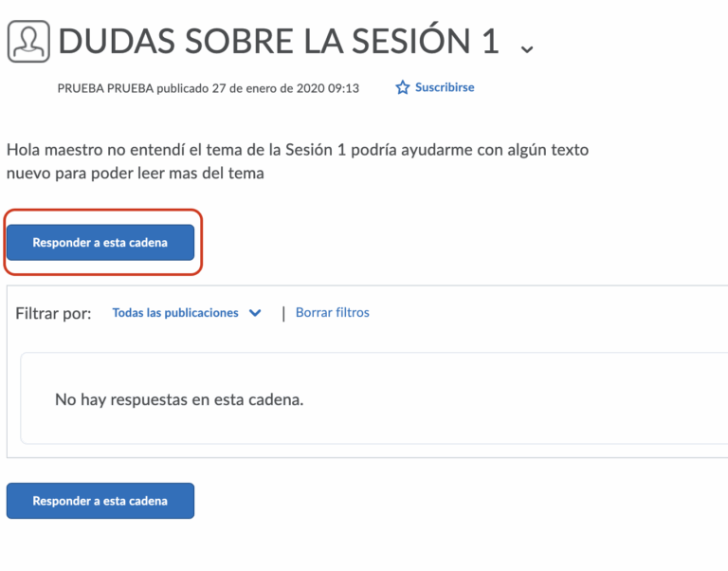Expand the chevron arrow of the publications filter

(x=254, y=313)
